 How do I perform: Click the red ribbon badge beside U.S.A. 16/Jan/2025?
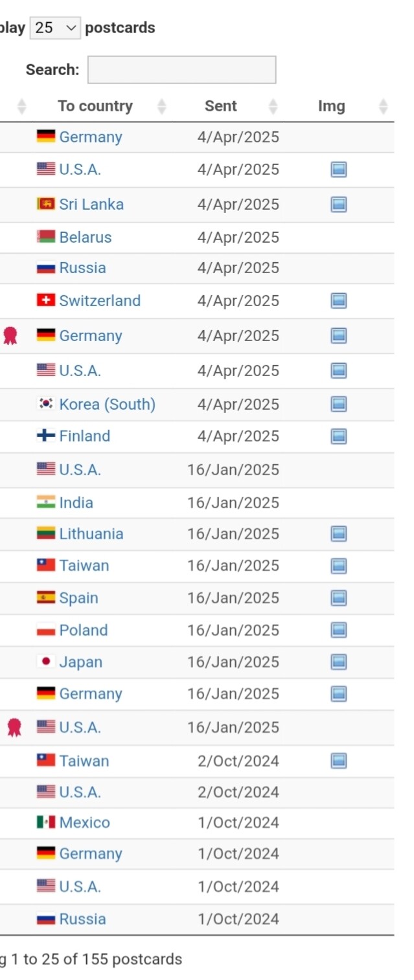[14, 728]
